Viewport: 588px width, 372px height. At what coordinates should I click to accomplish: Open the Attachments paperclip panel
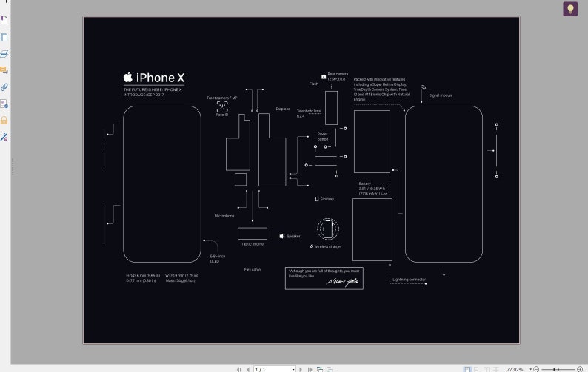(4, 87)
